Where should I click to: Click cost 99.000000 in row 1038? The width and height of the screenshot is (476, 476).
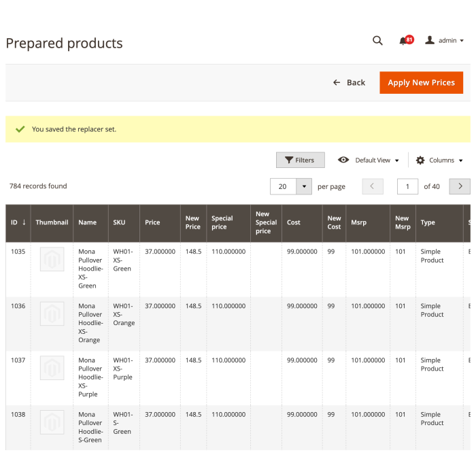pyautogui.click(x=302, y=414)
